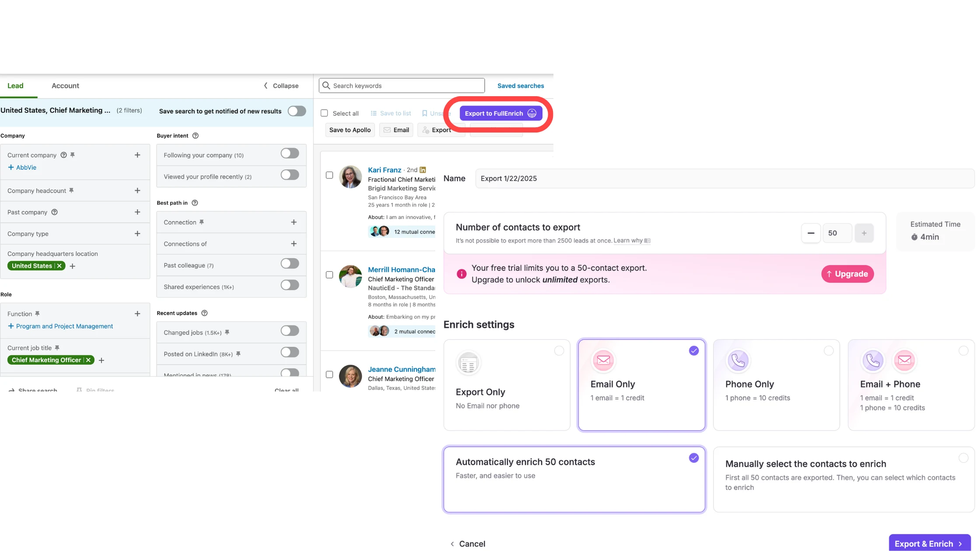The height and width of the screenshot is (551, 980).
Task: Select the Phone Only radio option
Action: click(829, 351)
